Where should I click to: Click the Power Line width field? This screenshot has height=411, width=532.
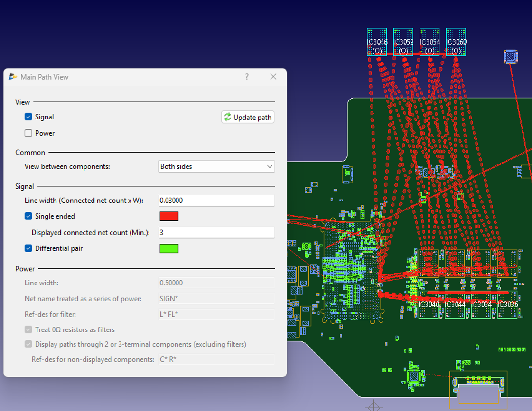click(x=216, y=283)
